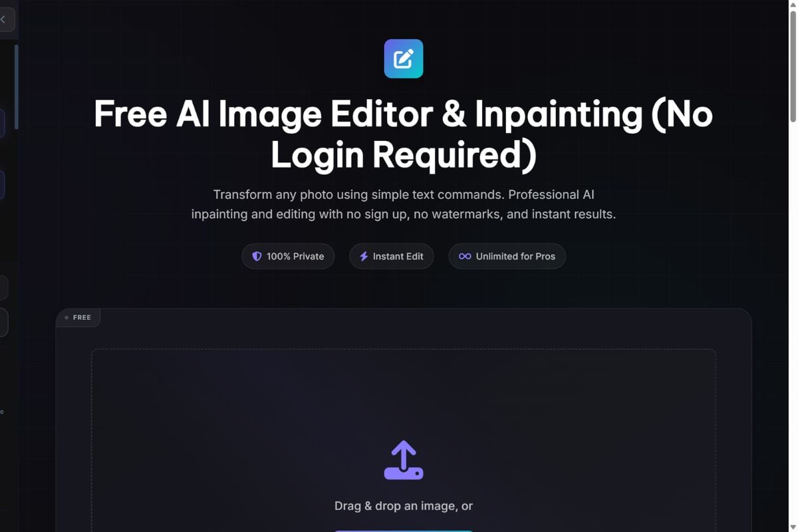This screenshot has width=798, height=532.
Task: Select the 100% Private badge
Action: coord(288,256)
